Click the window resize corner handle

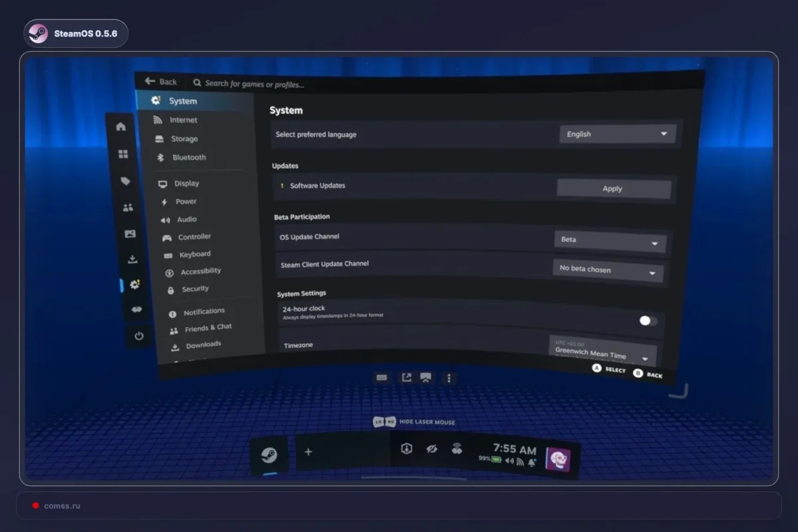tap(680, 391)
